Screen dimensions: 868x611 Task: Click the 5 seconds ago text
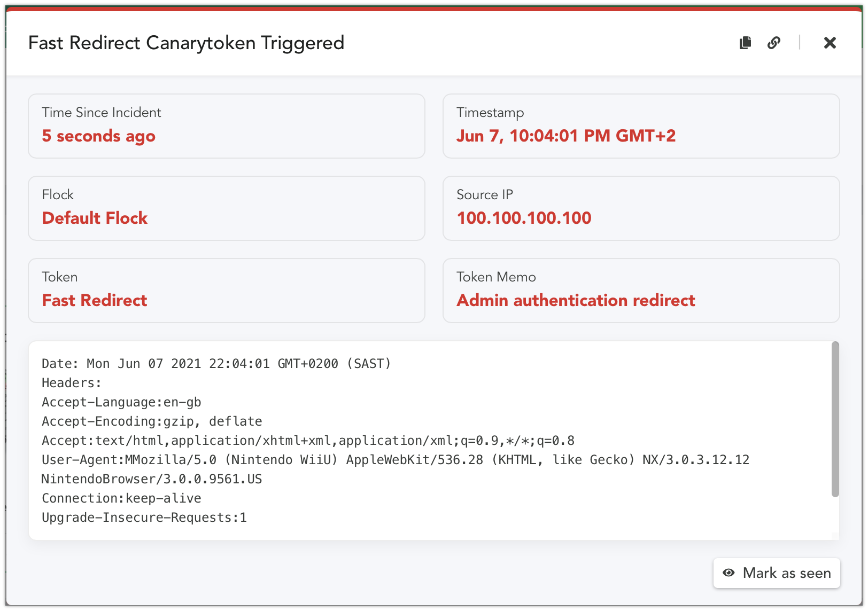coord(99,136)
